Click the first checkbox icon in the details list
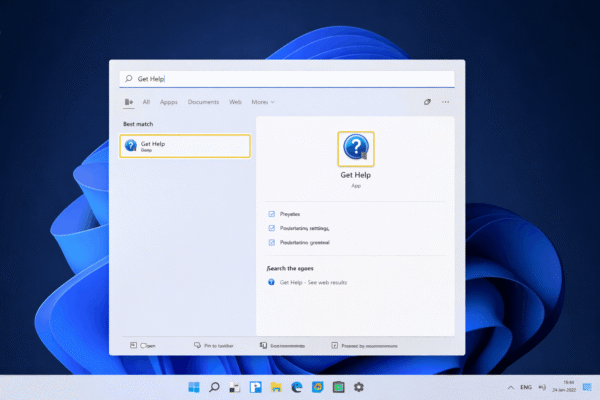600x400 pixels. 272,214
